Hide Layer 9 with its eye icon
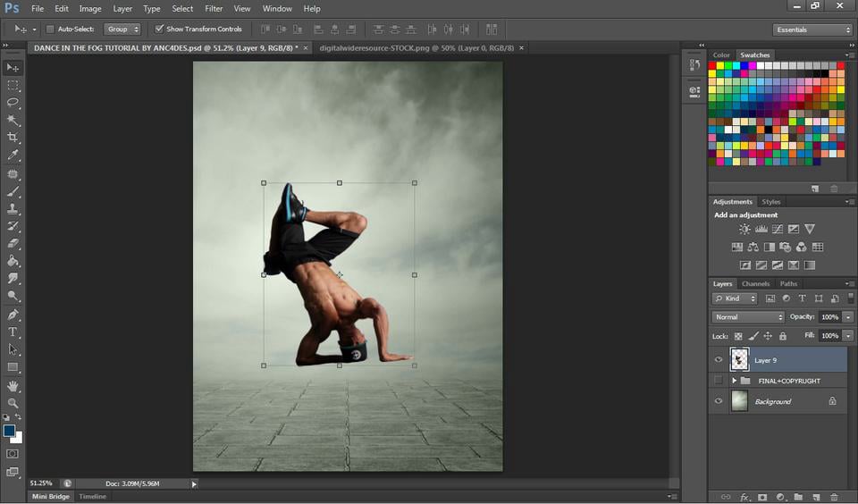This screenshot has height=504, width=858. [x=719, y=359]
